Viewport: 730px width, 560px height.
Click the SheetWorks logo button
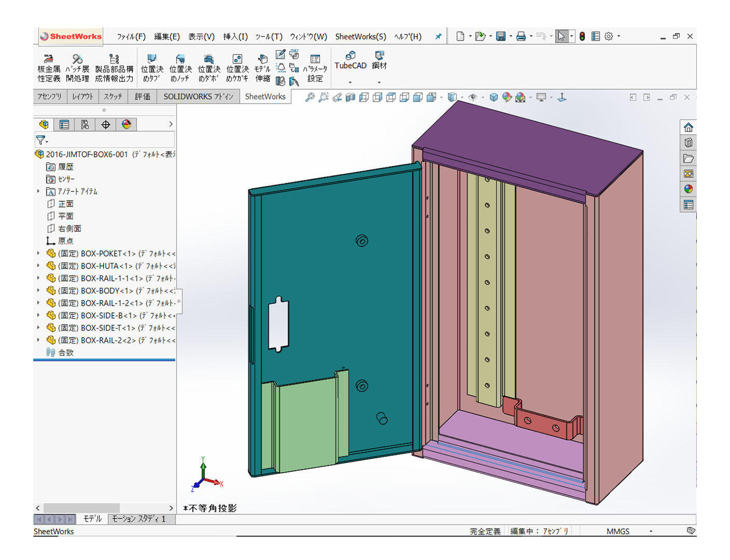(x=71, y=36)
